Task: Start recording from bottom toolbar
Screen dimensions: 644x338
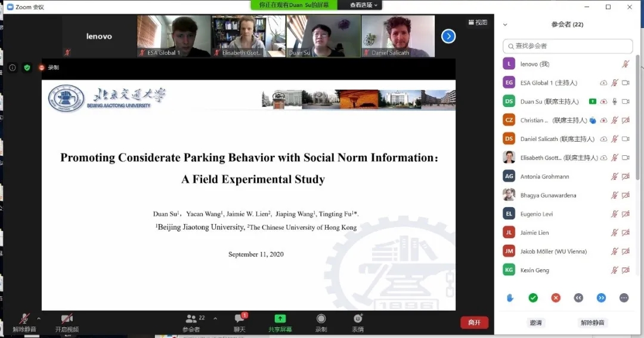Action: pos(321,322)
